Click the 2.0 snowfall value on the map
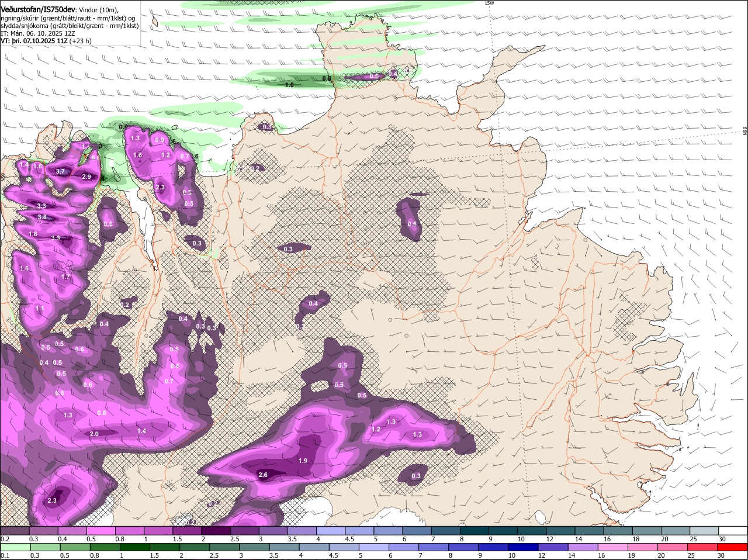This screenshot has height=560, width=748. [94, 434]
